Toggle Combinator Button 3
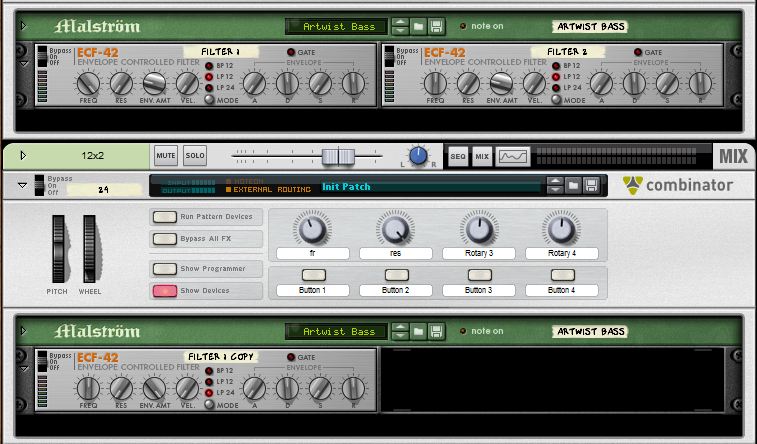This screenshot has width=757, height=444. tap(480, 275)
